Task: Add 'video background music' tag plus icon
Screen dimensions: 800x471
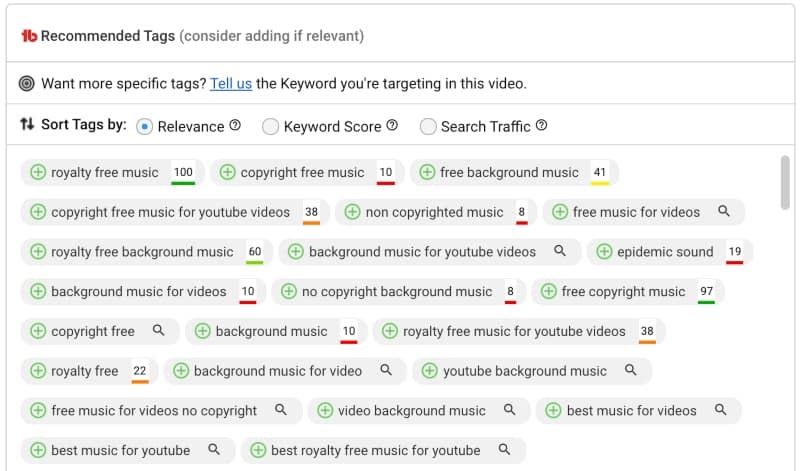Action: point(325,410)
